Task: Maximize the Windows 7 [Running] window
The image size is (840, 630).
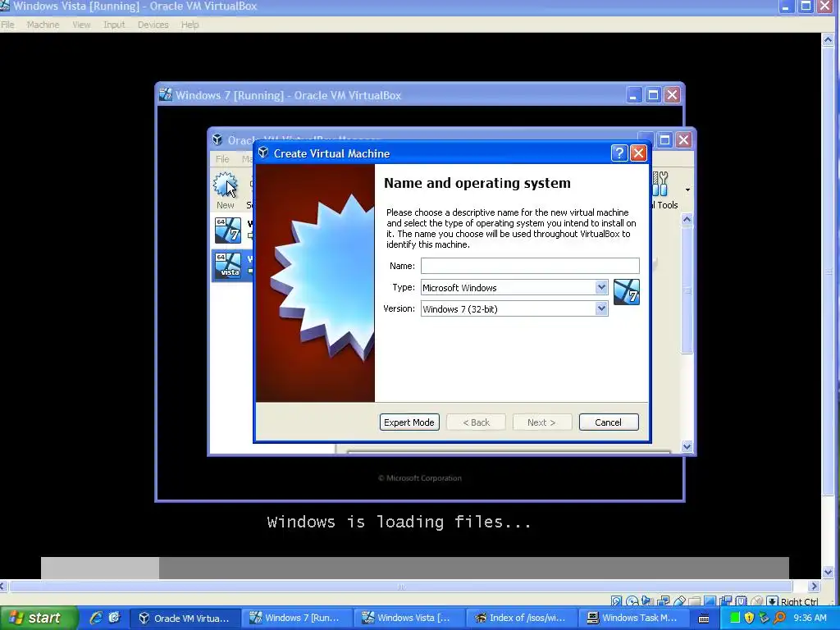Action: tap(652, 95)
